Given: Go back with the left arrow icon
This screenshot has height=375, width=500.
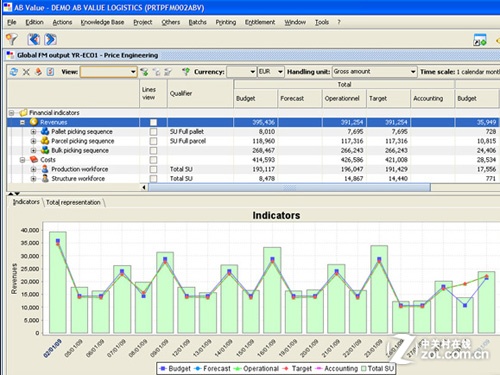Looking at the screenshot, I should point(34,39).
